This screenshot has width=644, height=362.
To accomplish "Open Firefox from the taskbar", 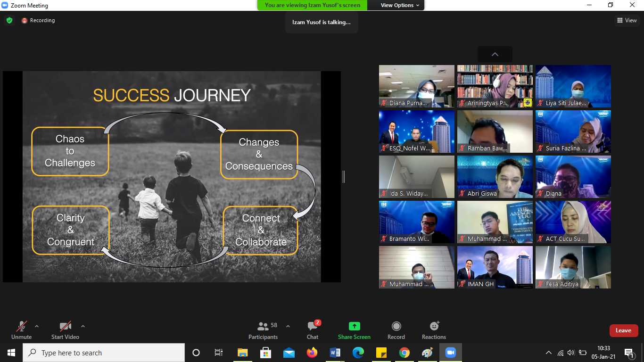I will [x=312, y=353].
